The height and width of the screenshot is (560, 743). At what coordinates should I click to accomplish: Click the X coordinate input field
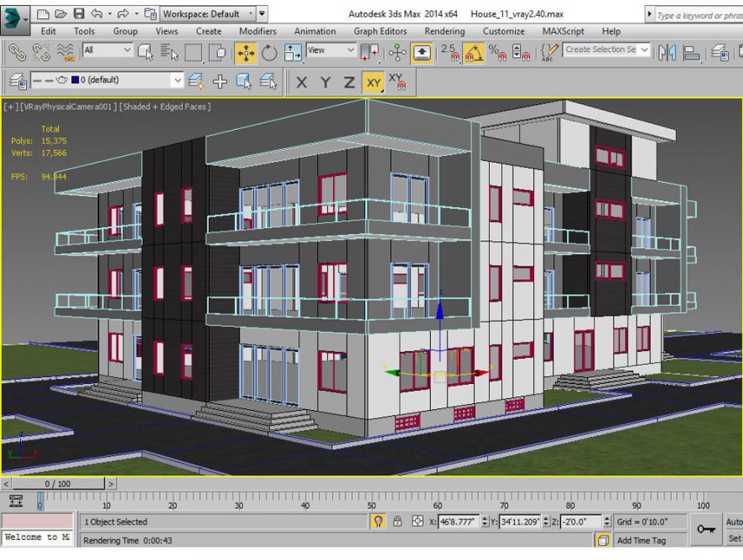(457, 521)
